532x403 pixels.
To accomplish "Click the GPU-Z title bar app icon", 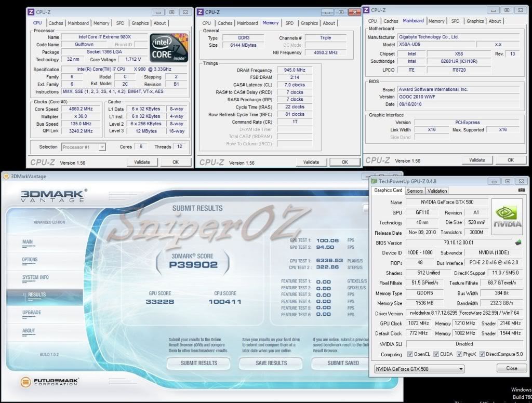I will coord(374,181).
